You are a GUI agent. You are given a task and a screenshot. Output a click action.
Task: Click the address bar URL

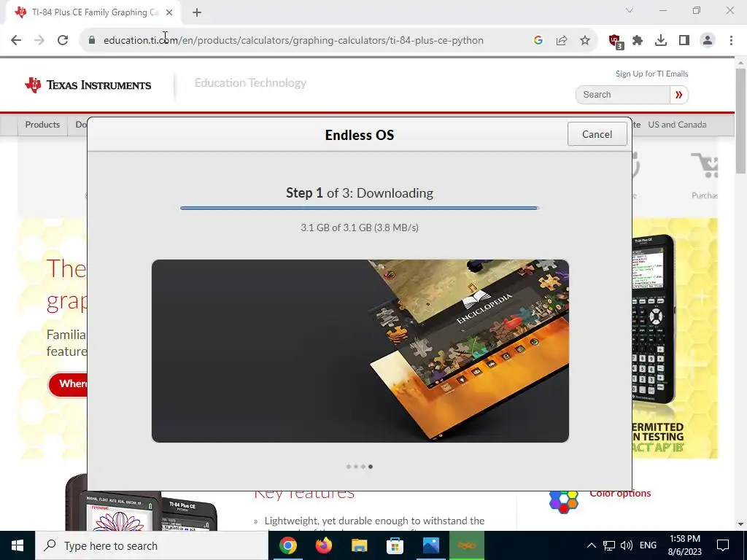click(x=293, y=40)
